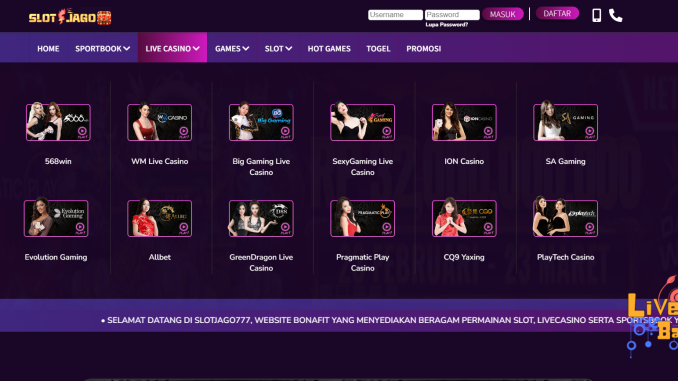The width and height of the screenshot is (678, 381).
Task: Open the SA Gaming tile image
Action: point(566,122)
